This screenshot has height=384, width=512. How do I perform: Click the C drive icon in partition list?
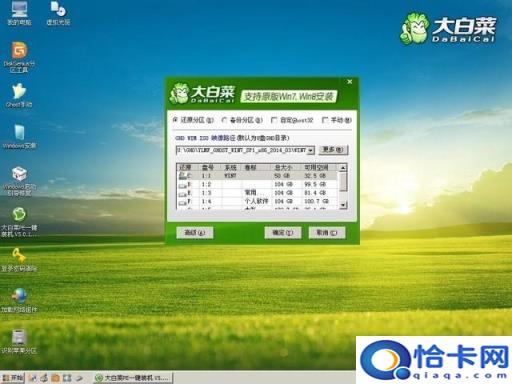point(183,175)
